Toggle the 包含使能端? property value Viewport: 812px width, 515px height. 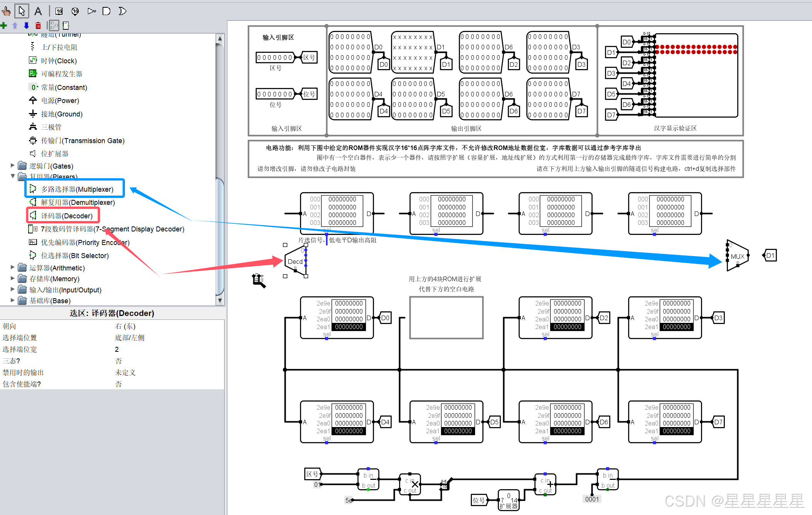tap(118, 384)
